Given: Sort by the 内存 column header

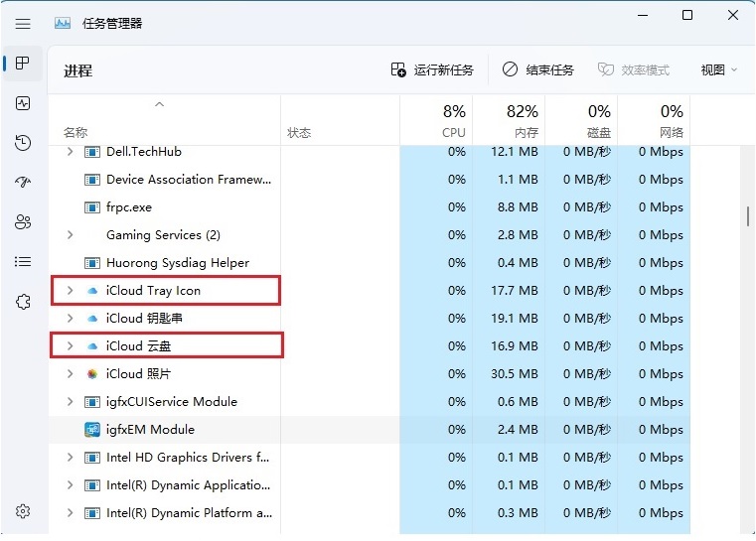Looking at the screenshot, I should pos(510,121).
